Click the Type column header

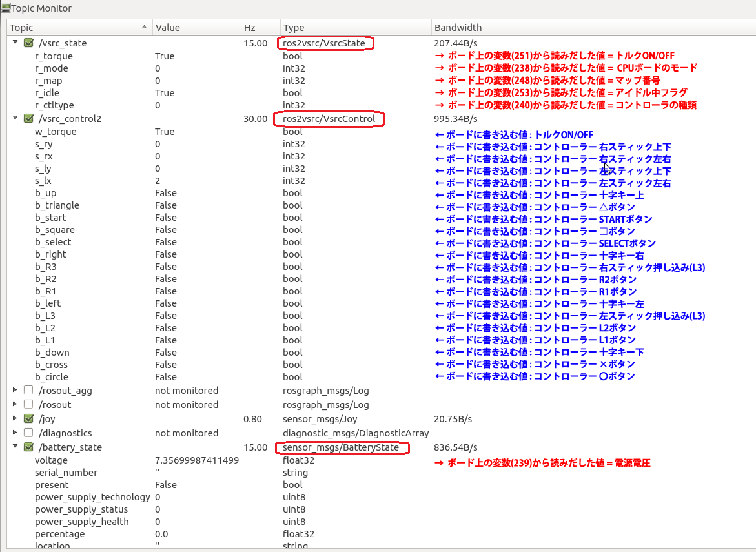(355, 28)
